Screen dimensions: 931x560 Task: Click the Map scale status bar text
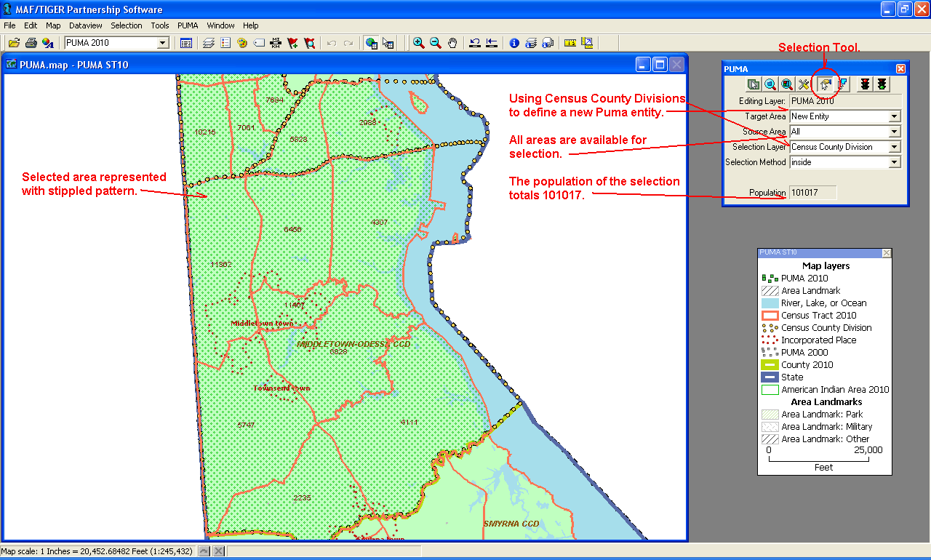(97, 551)
